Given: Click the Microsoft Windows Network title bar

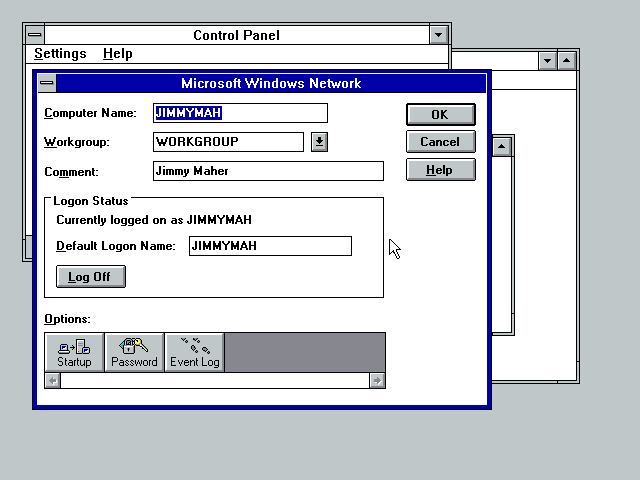Looking at the screenshot, I should point(271,83).
